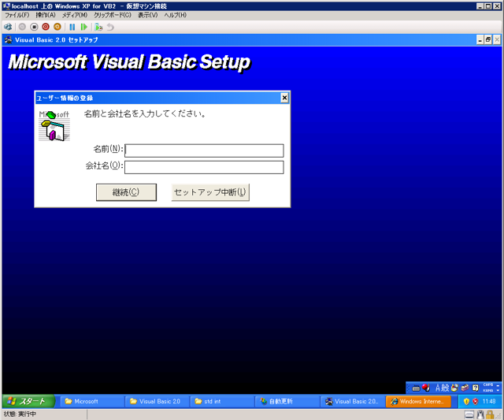
Task: Pause the virtual machine
Action: (72, 27)
